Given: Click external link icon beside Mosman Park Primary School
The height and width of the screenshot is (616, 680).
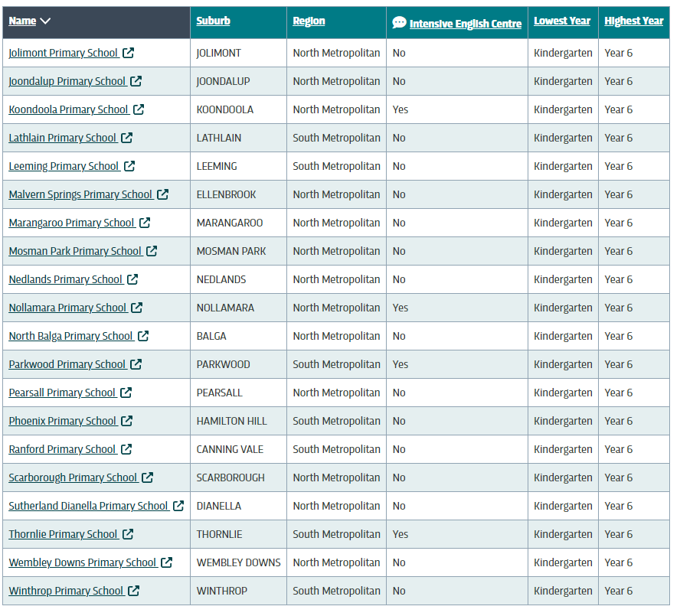Looking at the screenshot, I should pos(152,251).
